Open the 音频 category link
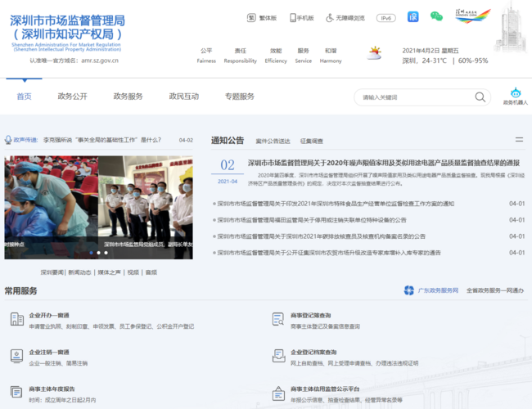 [151, 272]
